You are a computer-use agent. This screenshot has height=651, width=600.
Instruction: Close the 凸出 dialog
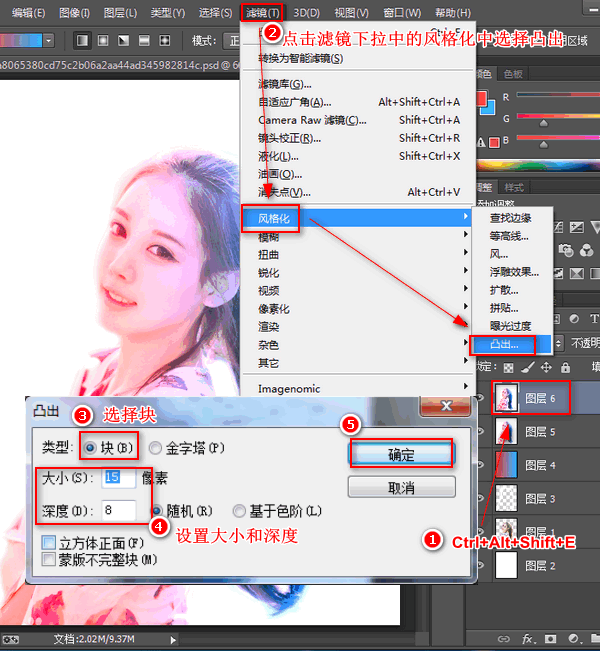point(446,406)
